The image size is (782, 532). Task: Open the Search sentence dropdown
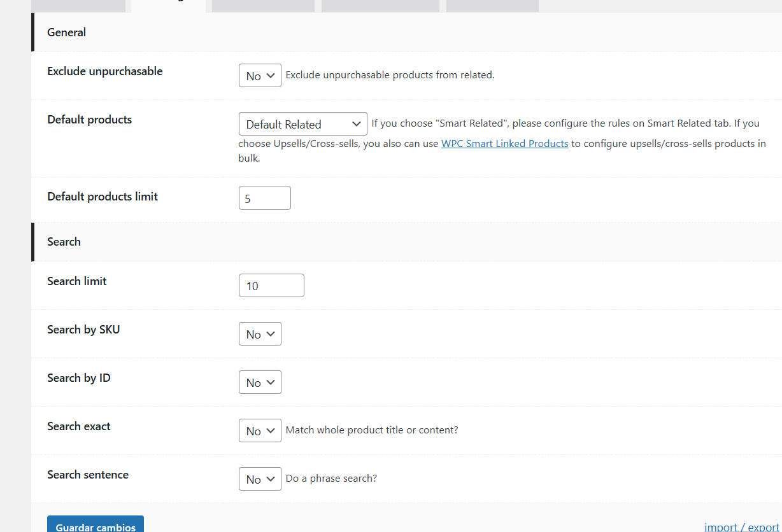tap(260, 479)
